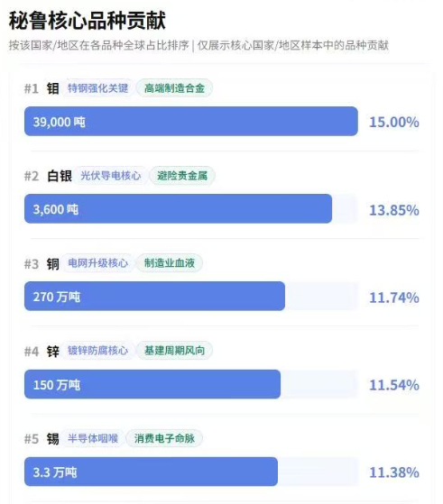Click the 消费电子命脉 tag
443x504 pixels.
tap(164, 438)
